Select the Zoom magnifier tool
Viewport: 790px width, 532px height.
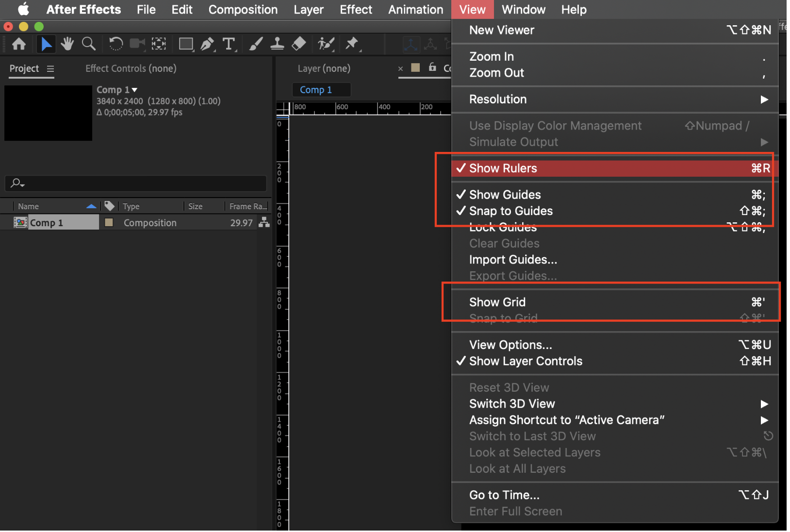tap(88, 44)
